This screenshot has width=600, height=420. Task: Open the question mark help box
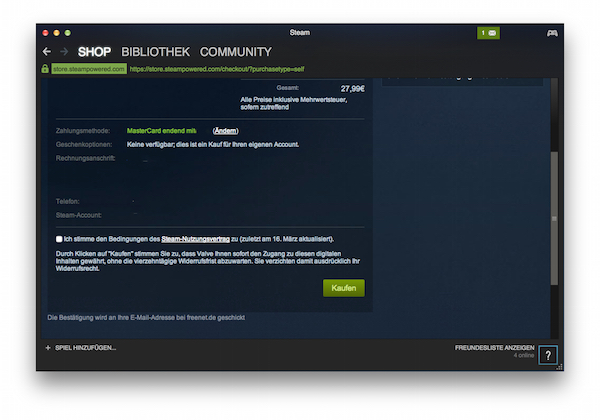tap(548, 355)
